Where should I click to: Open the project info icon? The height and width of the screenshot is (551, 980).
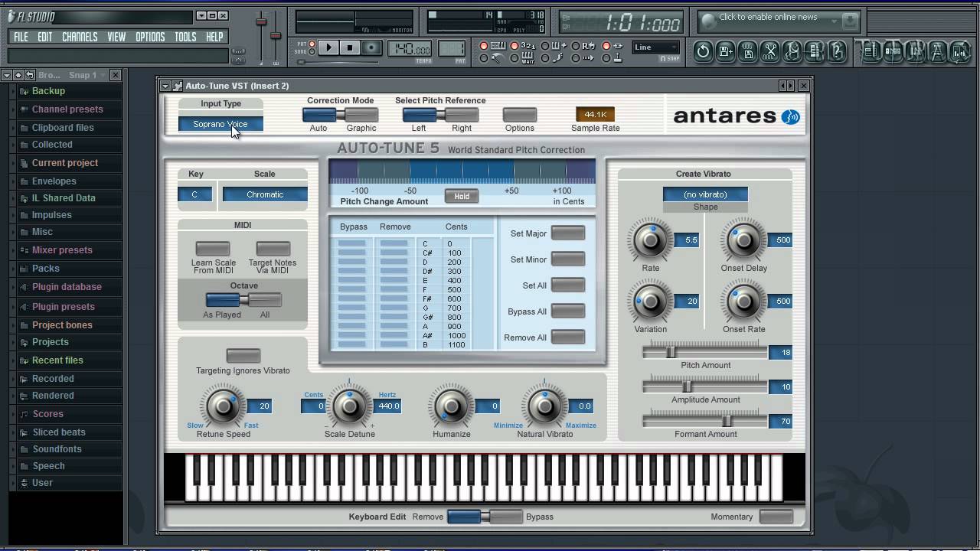click(815, 51)
